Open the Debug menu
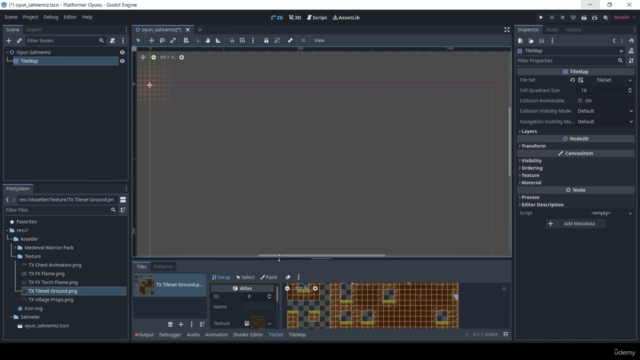640x360 pixels. (x=51, y=17)
